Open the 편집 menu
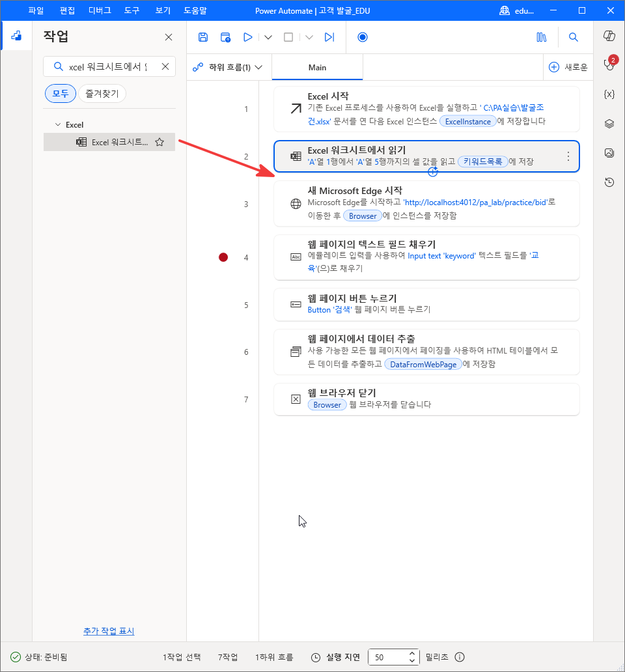The height and width of the screenshot is (672, 625). [67, 10]
